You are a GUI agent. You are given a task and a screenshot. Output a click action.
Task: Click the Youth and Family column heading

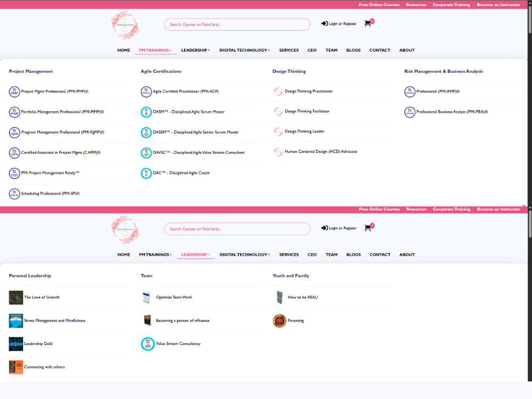291,276
